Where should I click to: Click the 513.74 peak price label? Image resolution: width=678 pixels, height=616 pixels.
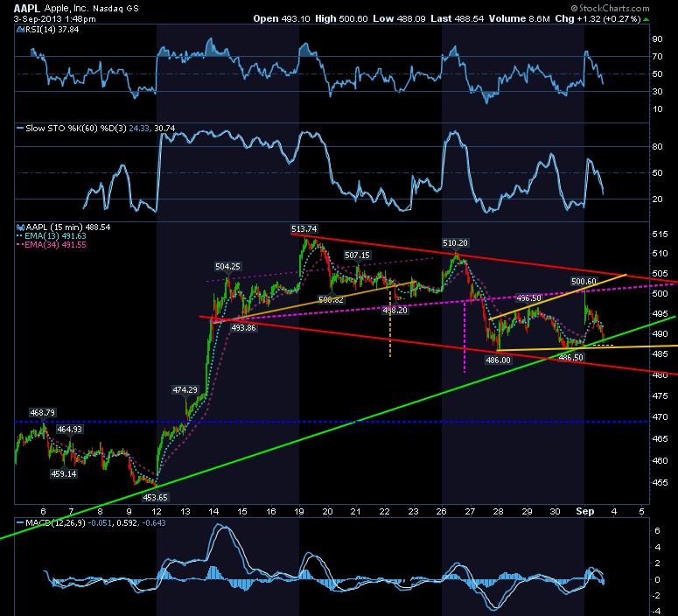pos(304,229)
